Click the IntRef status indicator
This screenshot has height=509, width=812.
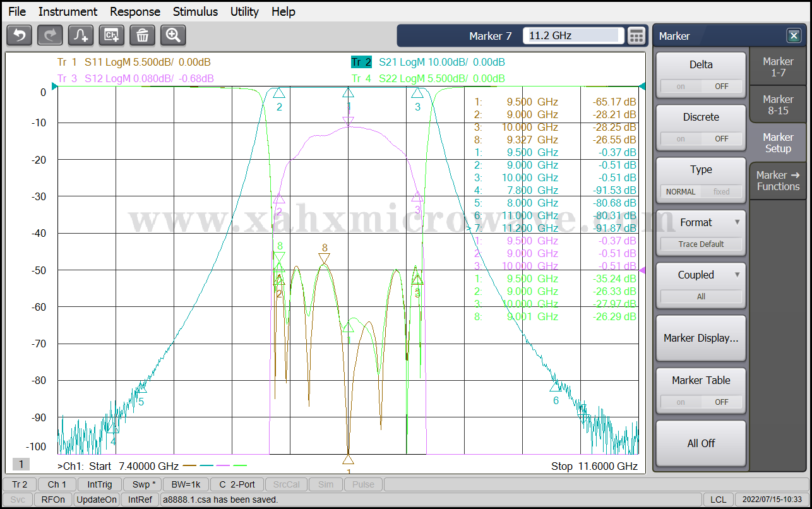click(x=140, y=500)
